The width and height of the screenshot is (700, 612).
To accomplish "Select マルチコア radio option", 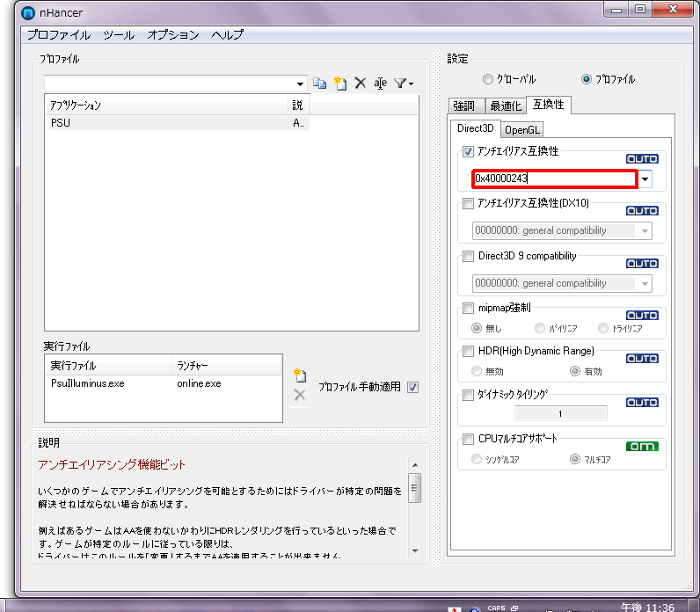I will [x=575, y=459].
